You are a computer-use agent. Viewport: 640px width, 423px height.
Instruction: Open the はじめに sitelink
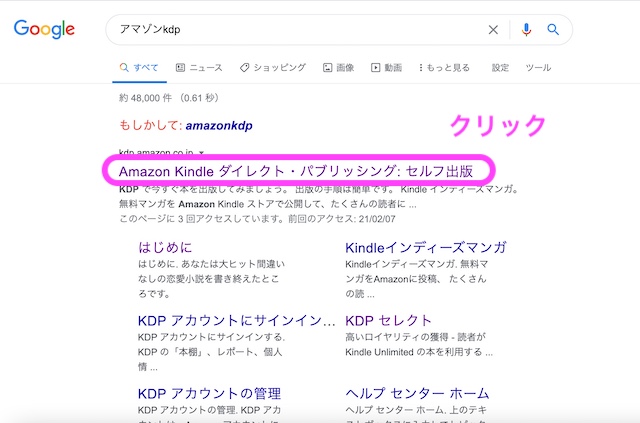point(165,247)
